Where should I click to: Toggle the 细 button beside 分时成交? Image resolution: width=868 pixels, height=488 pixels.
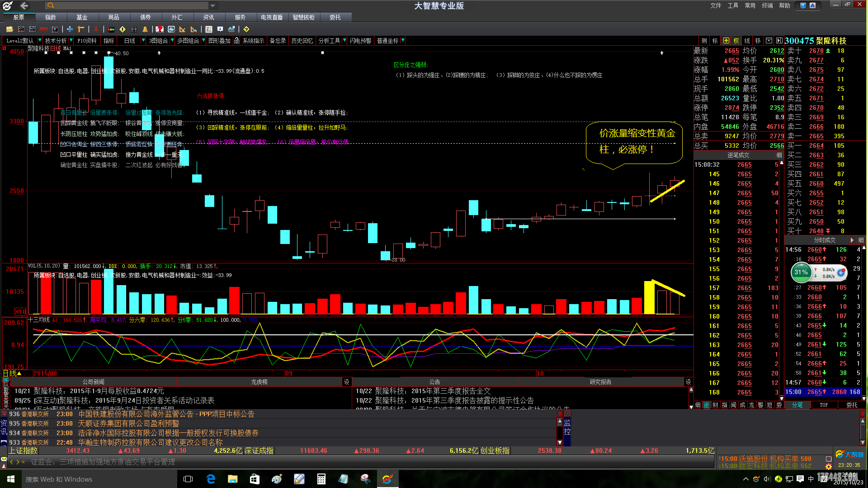click(x=861, y=240)
